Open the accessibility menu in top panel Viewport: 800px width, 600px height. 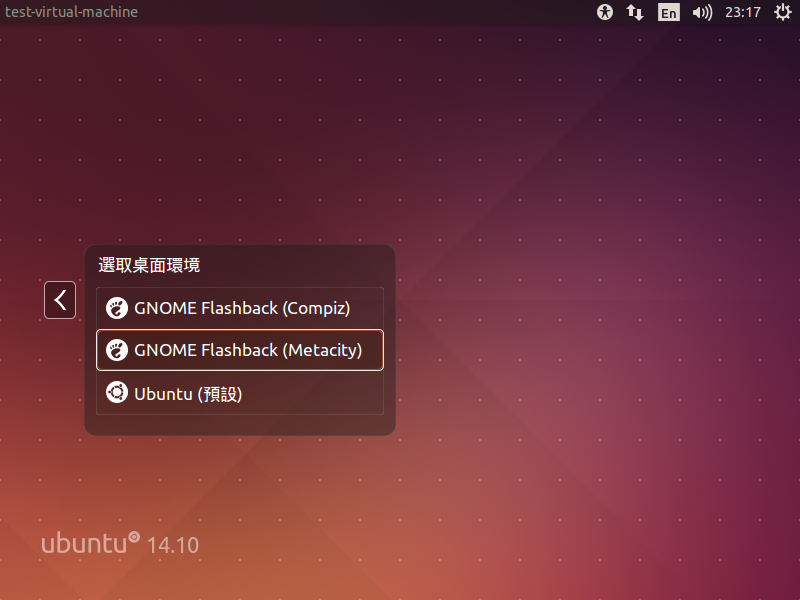[x=604, y=12]
